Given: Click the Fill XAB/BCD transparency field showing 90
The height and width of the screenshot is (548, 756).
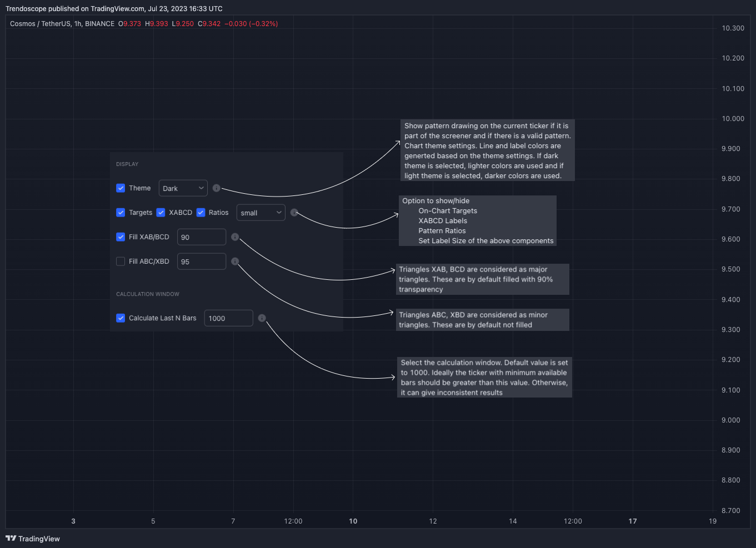Looking at the screenshot, I should pyautogui.click(x=202, y=237).
